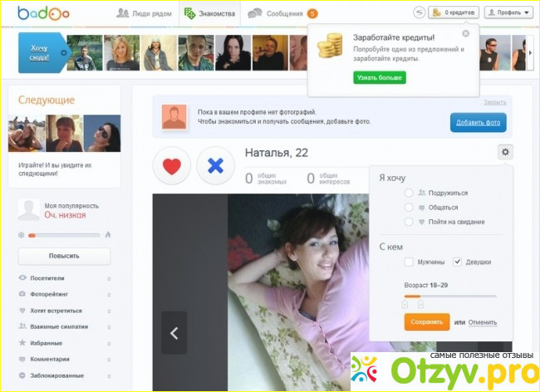Click the blue X skip icon
The image size is (540, 392).
click(215, 166)
